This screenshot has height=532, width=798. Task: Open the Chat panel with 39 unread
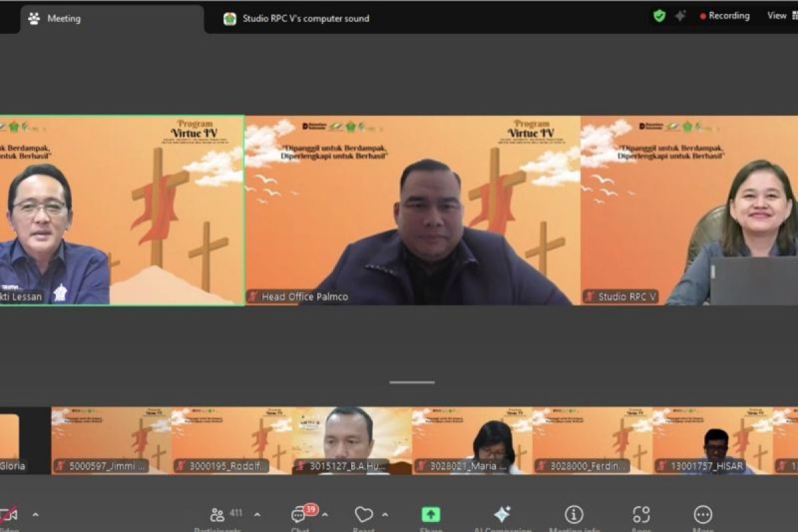coord(300,515)
